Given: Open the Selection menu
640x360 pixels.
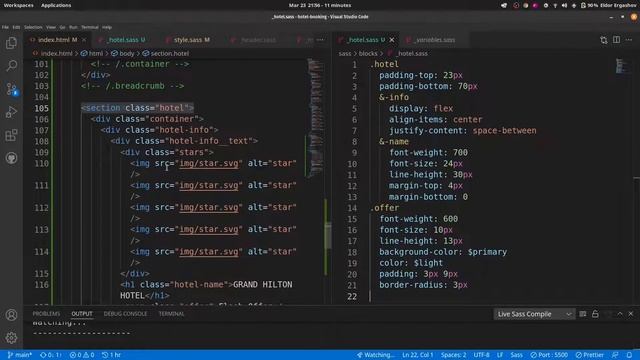Looking at the screenshot, I should 33,27.
